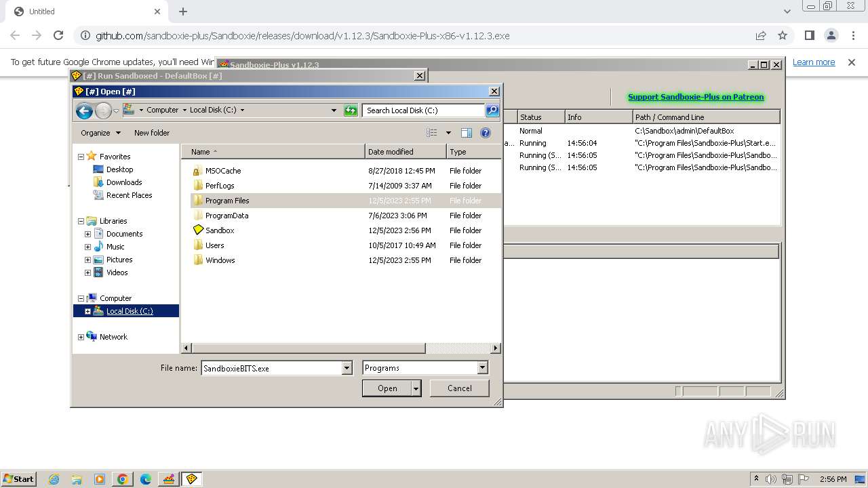Click the Cancel button
Image resolution: width=868 pixels, height=488 pixels.
tap(459, 388)
